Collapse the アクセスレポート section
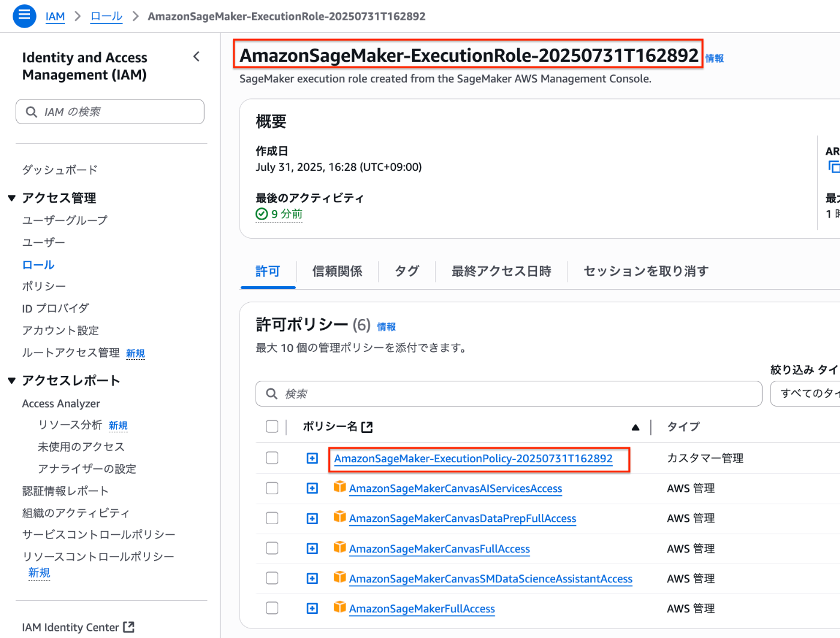Screen dimensions: 840x638 (11, 381)
